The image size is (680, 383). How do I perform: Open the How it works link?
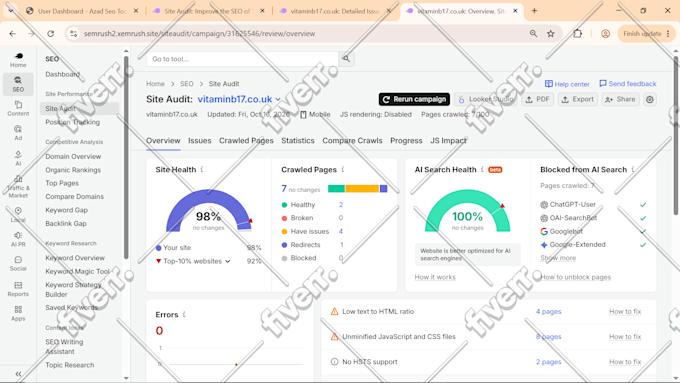pyautogui.click(x=435, y=277)
